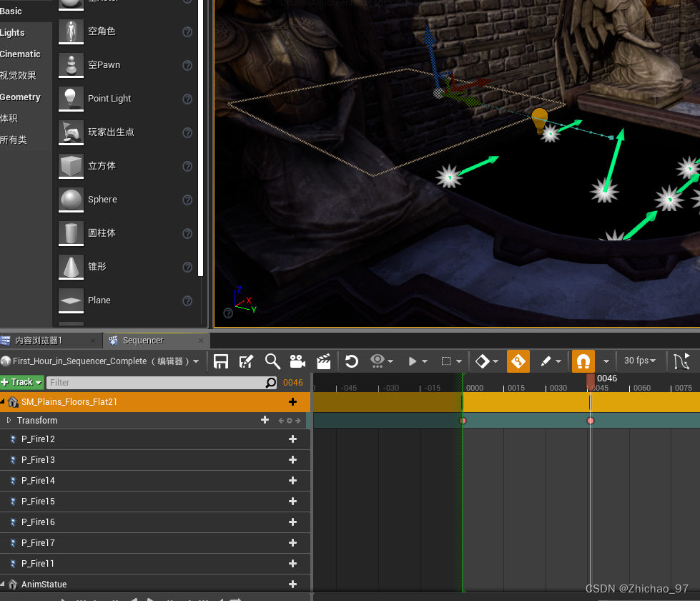The height and width of the screenshot is (601, 700).
Task: Click the pencil edit mode icon
Action: (546, 361)
